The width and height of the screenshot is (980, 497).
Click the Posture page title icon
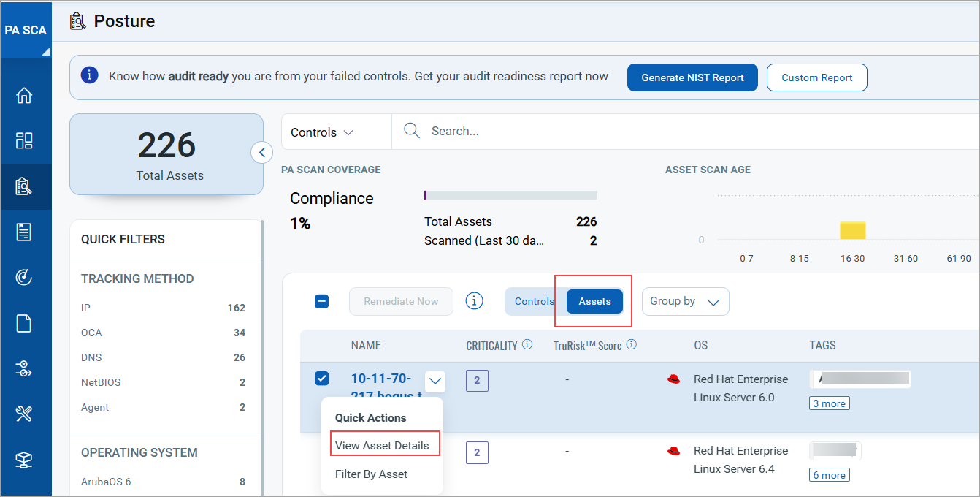(77, 21)
